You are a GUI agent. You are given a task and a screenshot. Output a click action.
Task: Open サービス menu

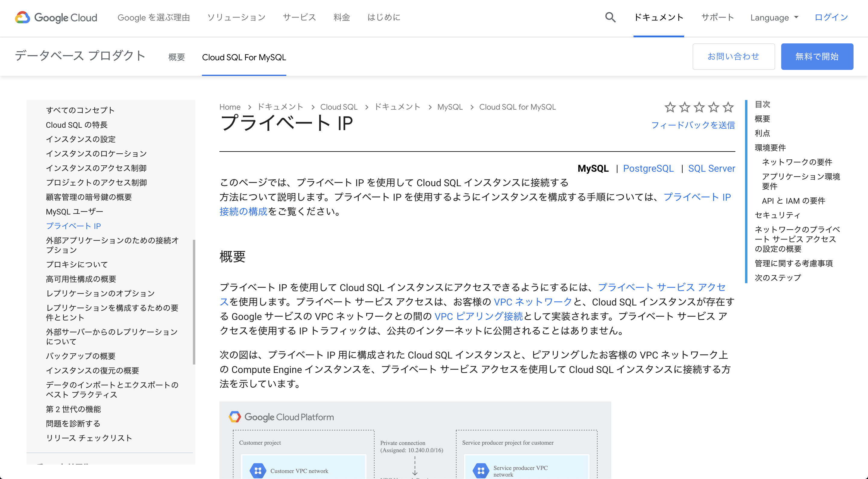tap(299, 17)
